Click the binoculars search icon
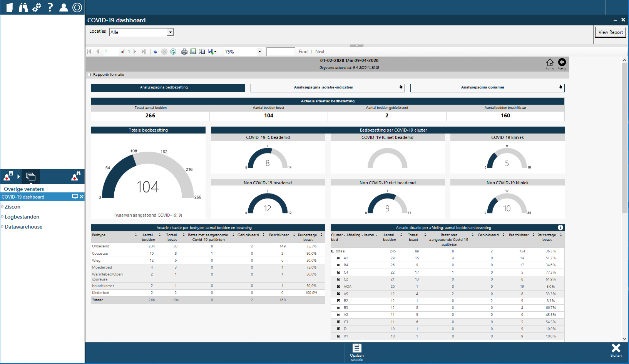 click(23, 7)
